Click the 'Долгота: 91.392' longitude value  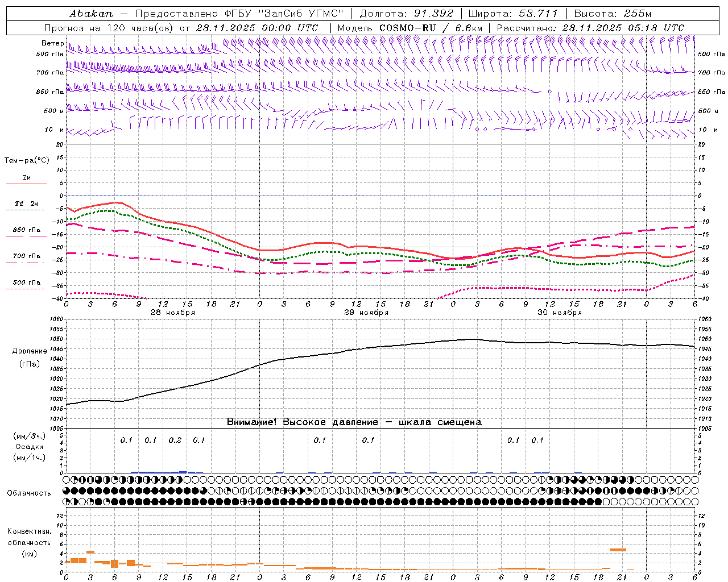407,13
